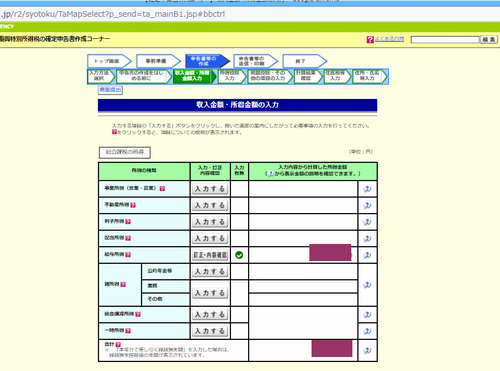Show amount explanation icon in 不動産所得 row
This screenshot has height=371, width=500.
point(367,205)
